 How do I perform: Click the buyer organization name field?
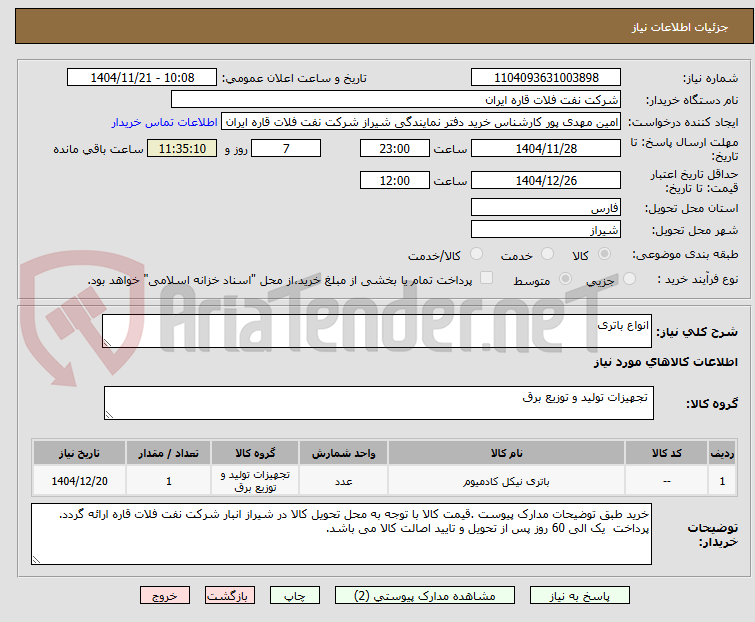[396, 100]
